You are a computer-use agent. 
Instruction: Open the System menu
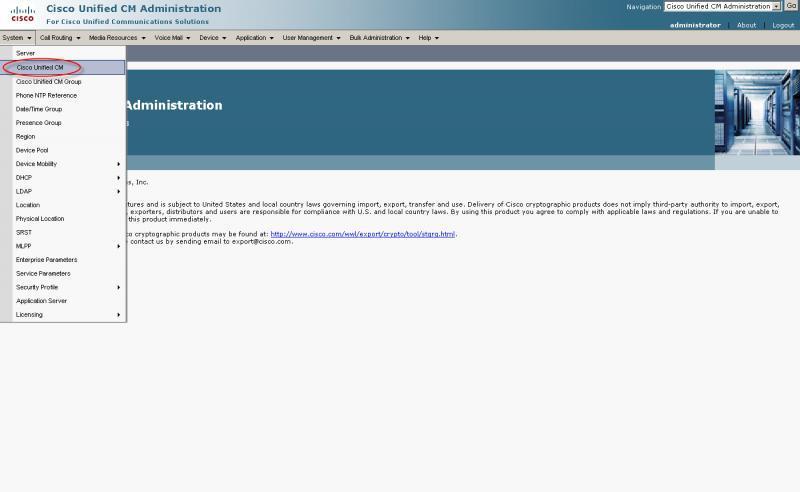17,38
